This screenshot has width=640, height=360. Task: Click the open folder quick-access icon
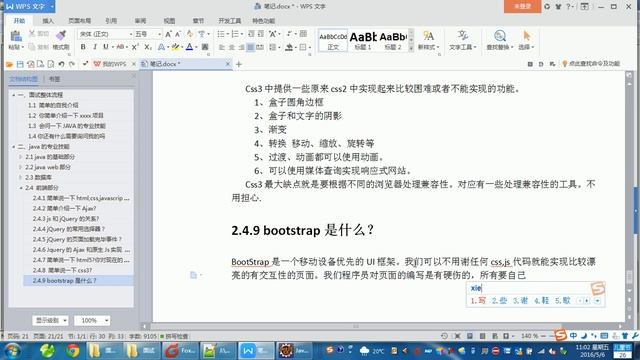tap(9, 64)
